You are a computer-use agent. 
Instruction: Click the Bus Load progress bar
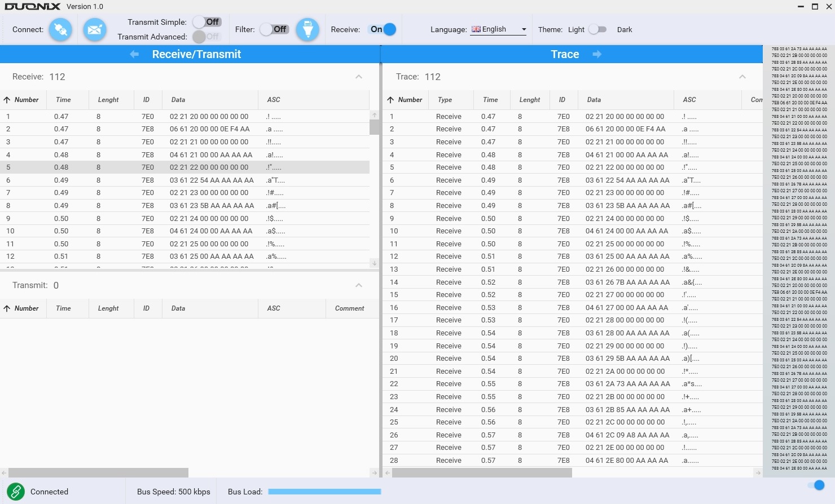pos(324,492)
